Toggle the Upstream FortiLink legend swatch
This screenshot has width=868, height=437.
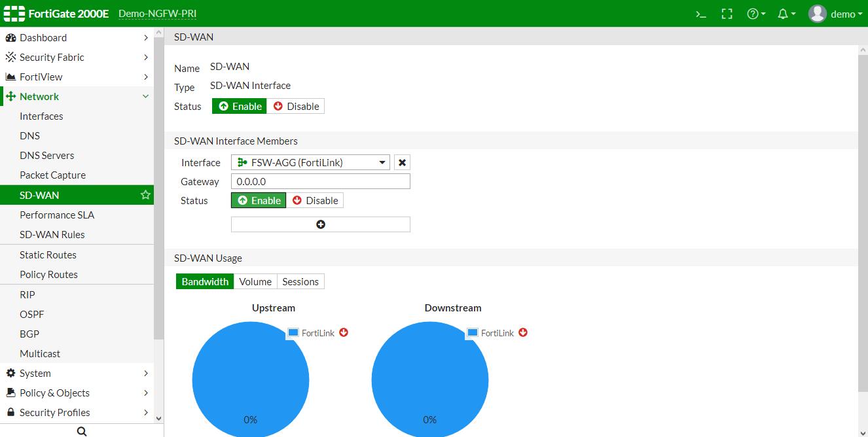[x=293, y=333]
